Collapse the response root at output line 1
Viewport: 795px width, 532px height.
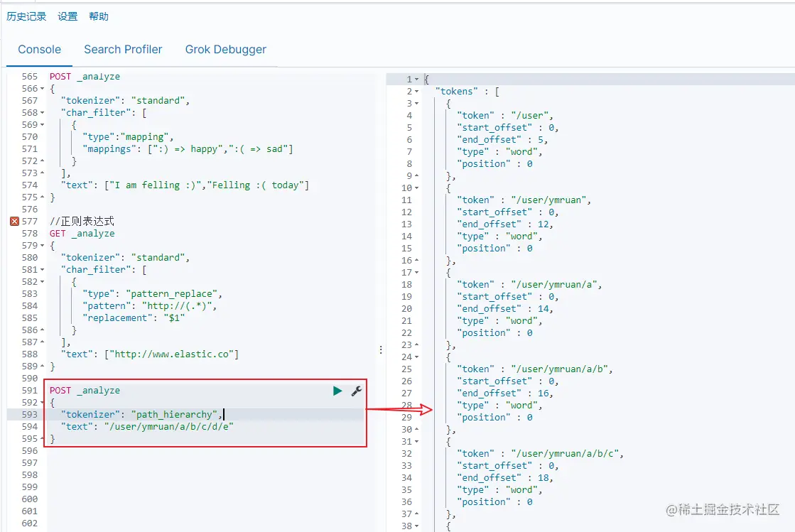pyautogui.click(x=417, y=80)
